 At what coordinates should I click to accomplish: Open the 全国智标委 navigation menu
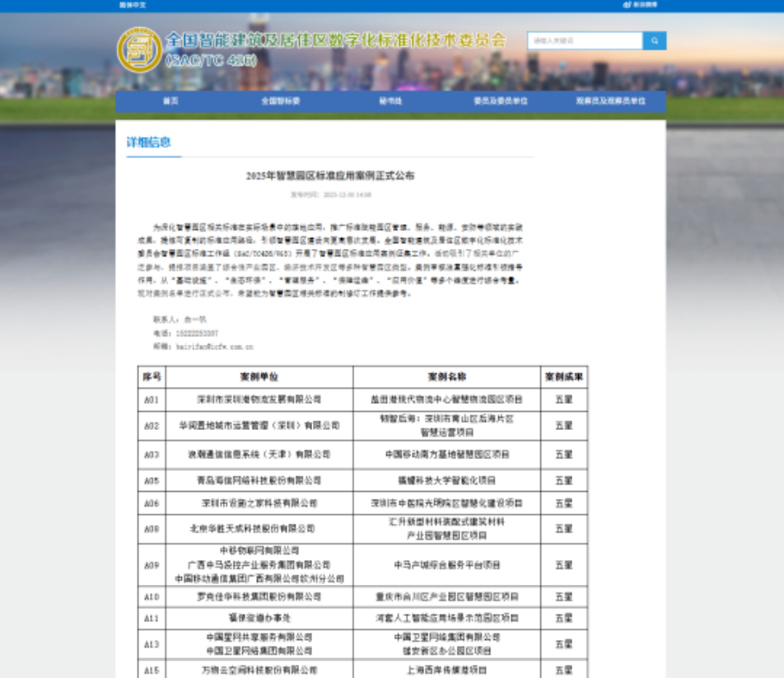click(281, 101)
